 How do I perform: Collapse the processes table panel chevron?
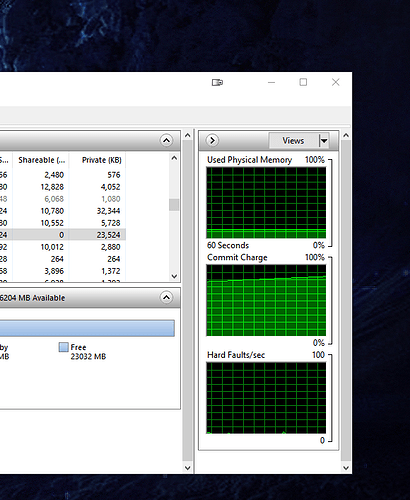coord(166,140)
